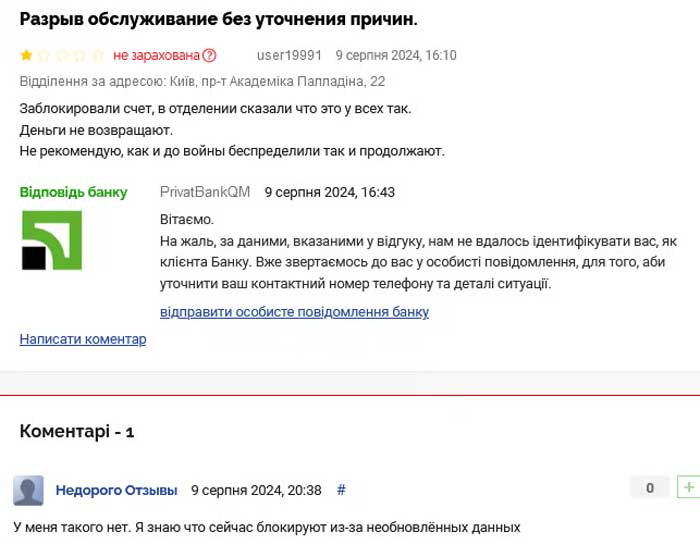Click the second empty rating star
700x557 pixels.
coord(44,55)
